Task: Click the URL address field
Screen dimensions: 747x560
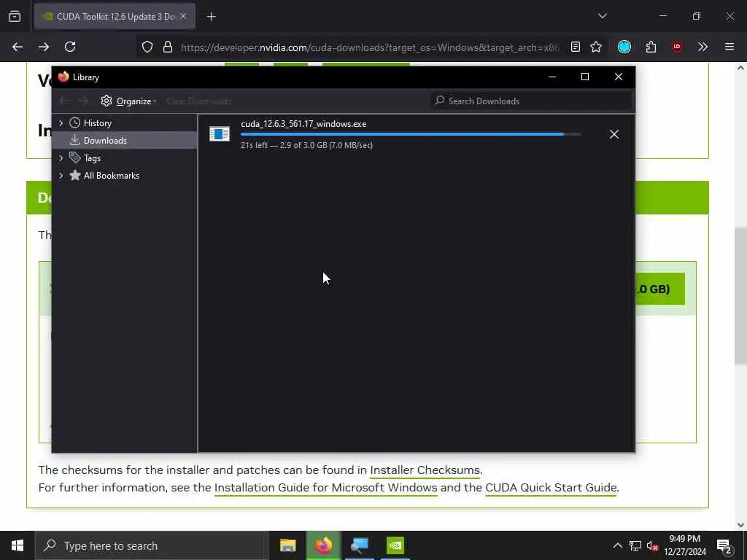Action: [x=370, y=47]
